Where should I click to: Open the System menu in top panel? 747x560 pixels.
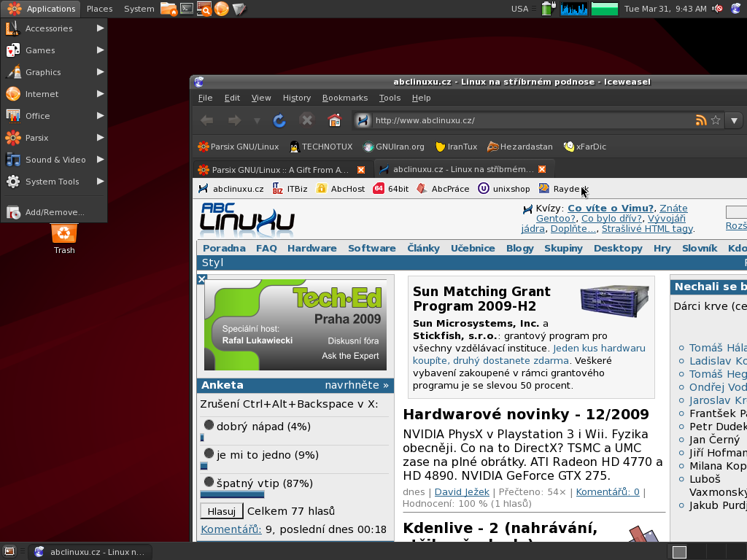click(x=139, y=9)
